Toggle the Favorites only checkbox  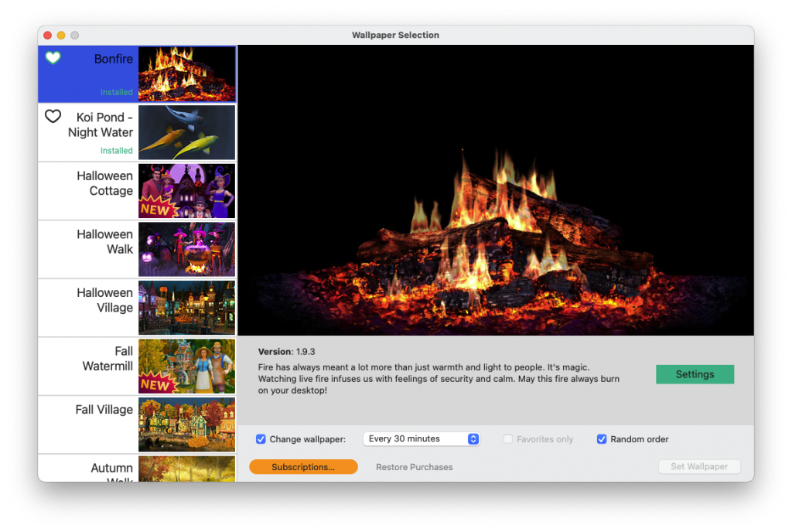click(x=508, y=439)
